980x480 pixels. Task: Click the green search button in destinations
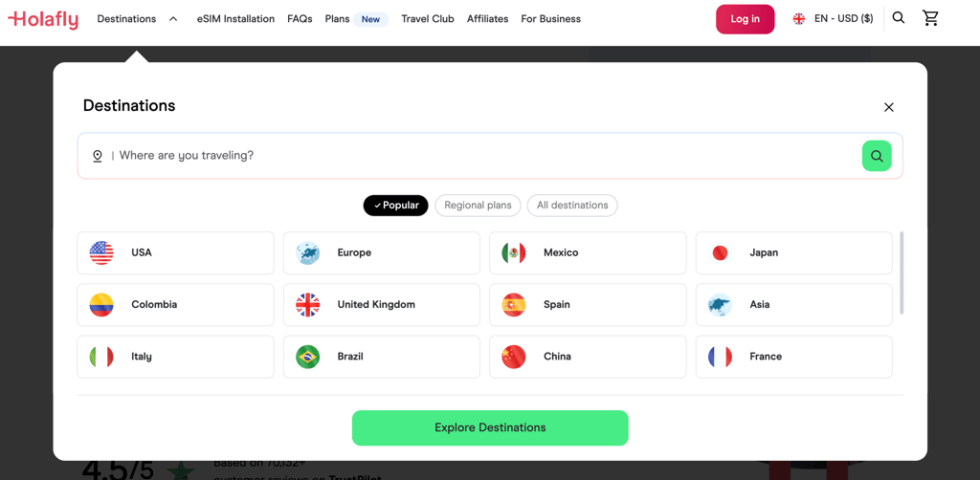pyautogui.click(x=877, y=156)
